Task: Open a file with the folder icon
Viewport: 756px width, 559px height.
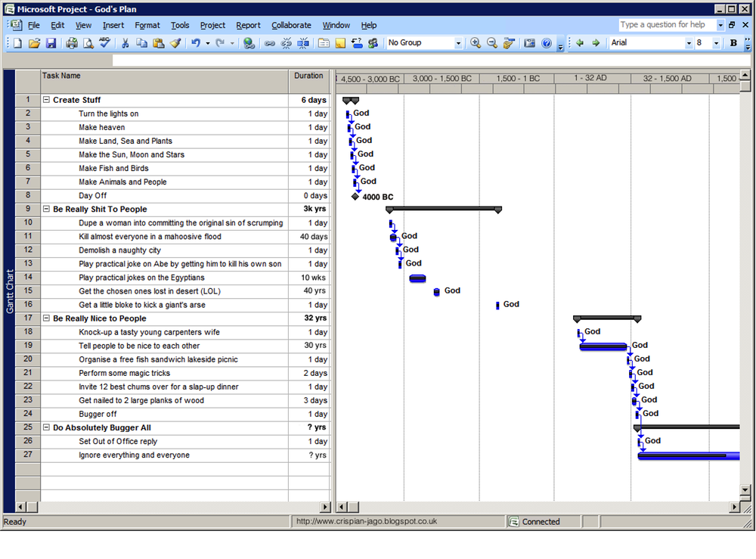Action: (34, 43)
